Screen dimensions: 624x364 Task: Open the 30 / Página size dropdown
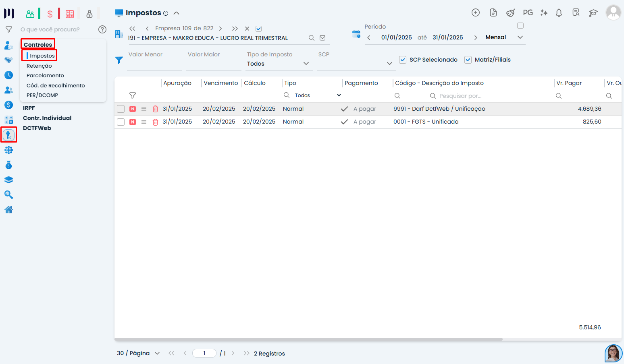click(157, 354)
